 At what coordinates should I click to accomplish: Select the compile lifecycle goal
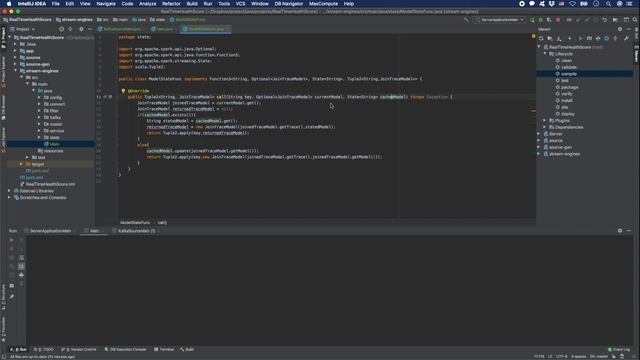tap(569, 74)
